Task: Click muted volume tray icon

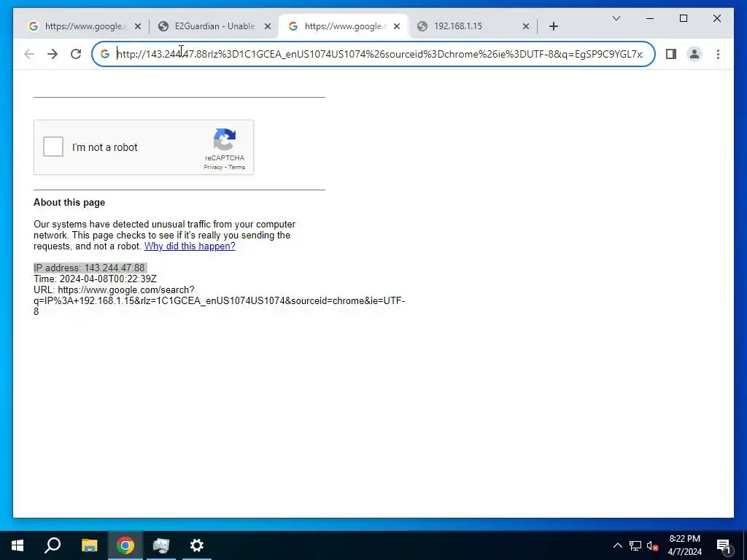Action: tap(652, 545)
